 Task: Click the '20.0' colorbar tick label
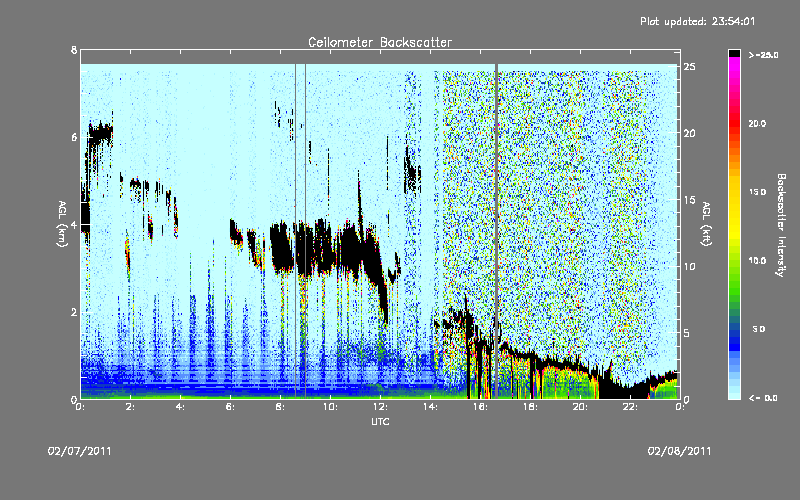tap(757, 123)
